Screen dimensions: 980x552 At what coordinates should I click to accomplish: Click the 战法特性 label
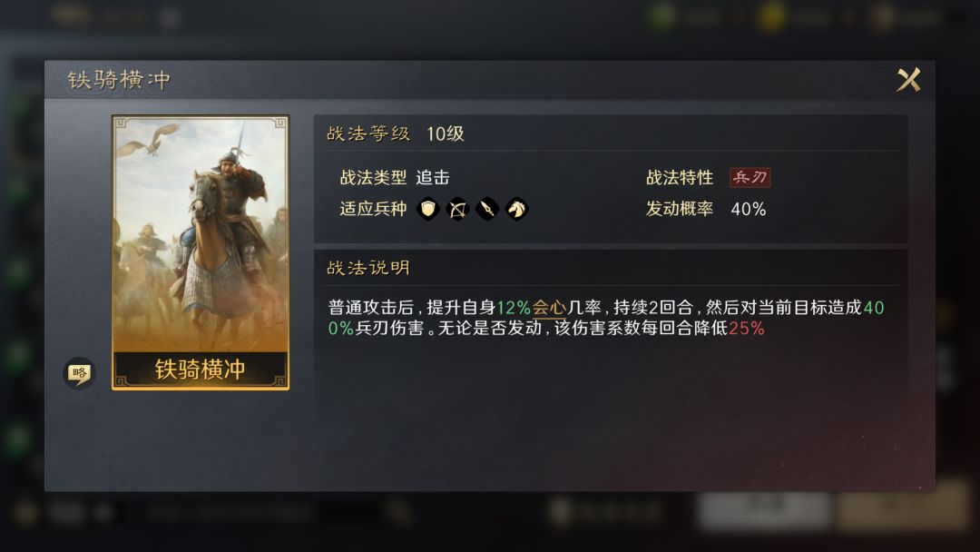pos(680,178)
